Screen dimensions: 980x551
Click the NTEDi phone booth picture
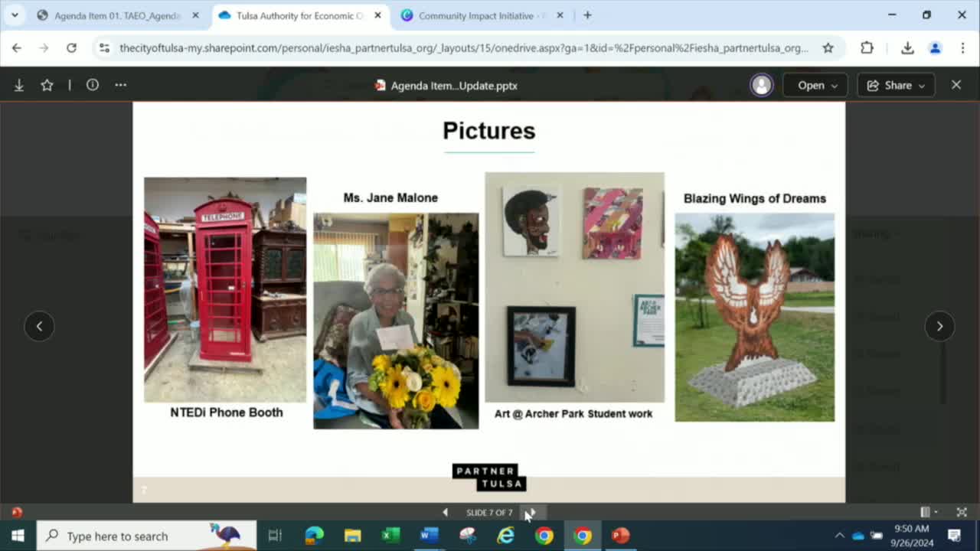point(225,289)
